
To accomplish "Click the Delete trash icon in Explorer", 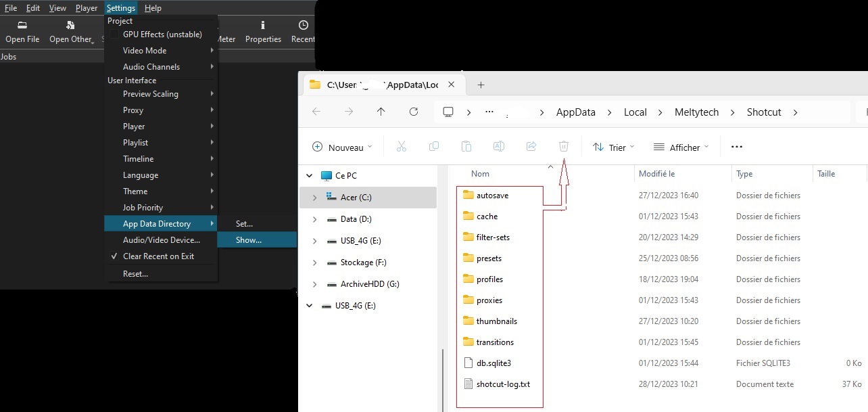I will pos(564,147).
